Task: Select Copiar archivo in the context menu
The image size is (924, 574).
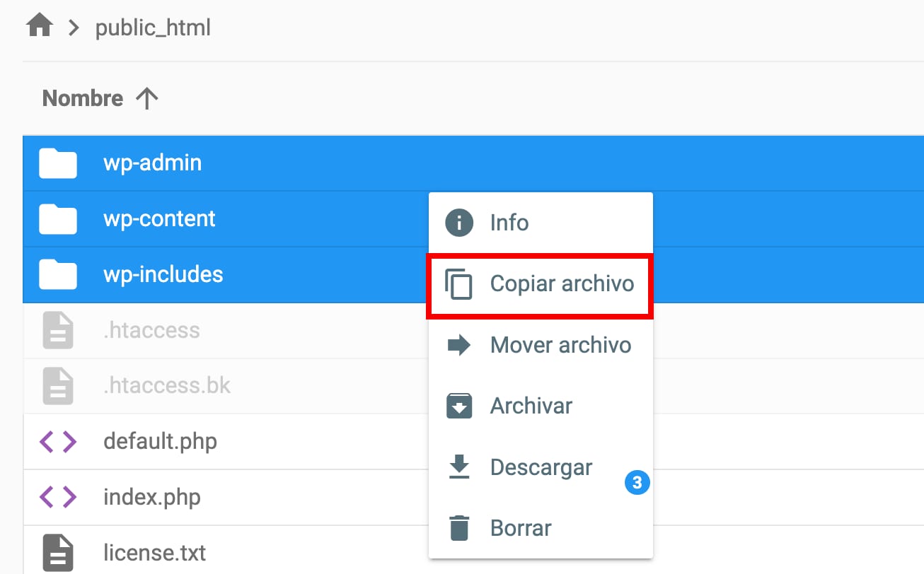Action: (x=562, y=284)
